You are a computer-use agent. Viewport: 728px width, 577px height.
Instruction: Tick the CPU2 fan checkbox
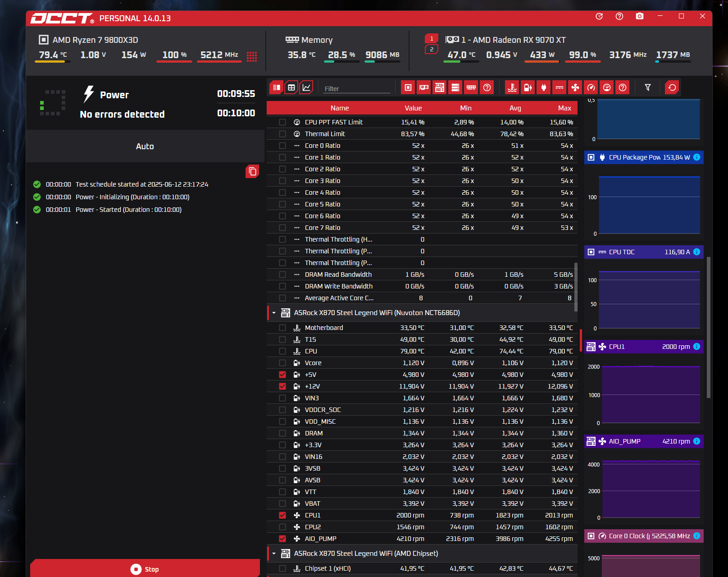coord(282,527)
